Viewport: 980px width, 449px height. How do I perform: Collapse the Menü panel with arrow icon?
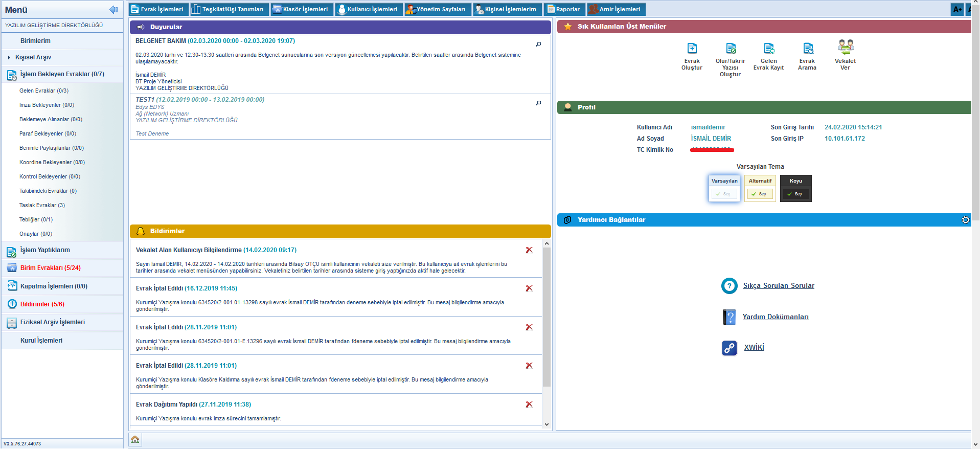(113, 10)
